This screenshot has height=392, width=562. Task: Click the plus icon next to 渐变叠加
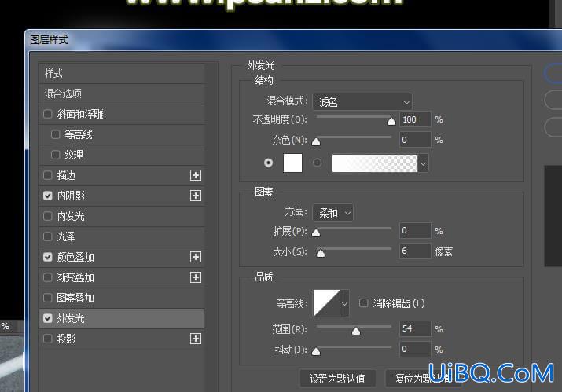(x=196, y=277)
